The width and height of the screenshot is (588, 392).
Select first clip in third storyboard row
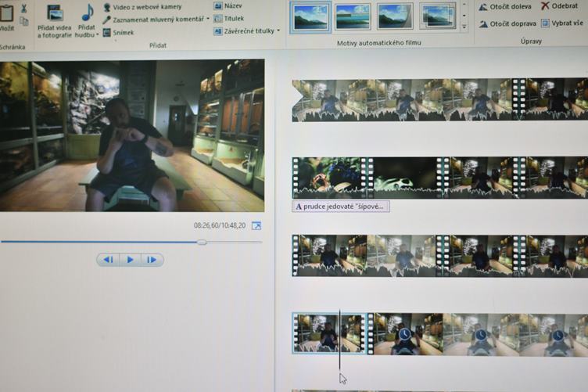tap(364, 256)
